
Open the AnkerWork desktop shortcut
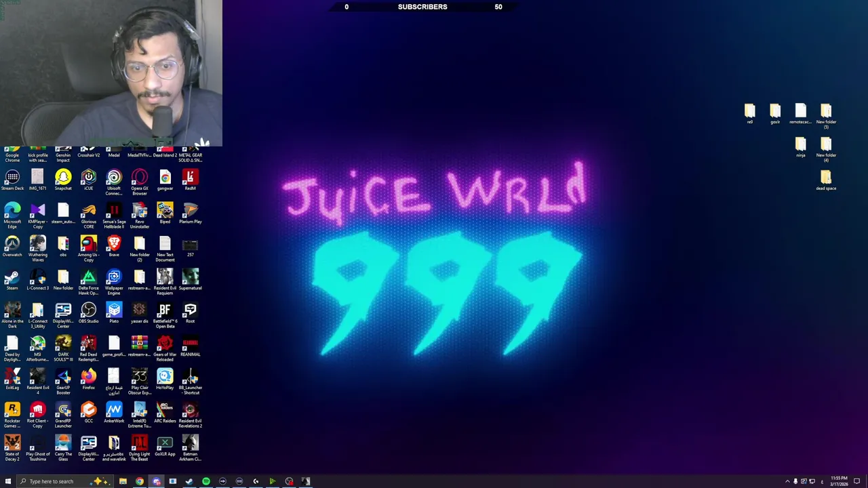tap(114, 413)
